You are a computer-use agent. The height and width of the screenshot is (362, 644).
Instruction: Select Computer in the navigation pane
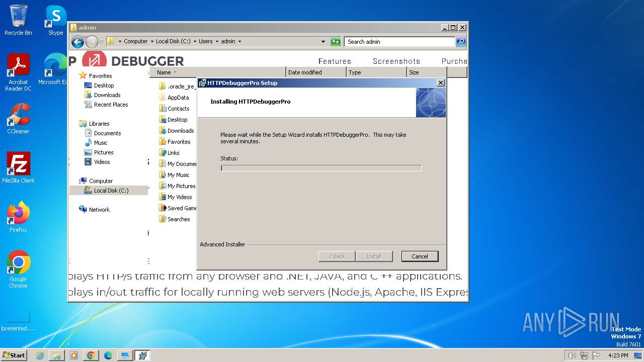point(96,181)
